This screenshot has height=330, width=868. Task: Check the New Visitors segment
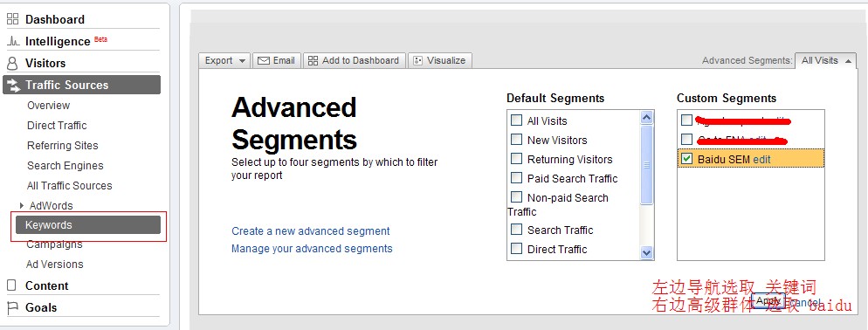[x=516, y=139]
